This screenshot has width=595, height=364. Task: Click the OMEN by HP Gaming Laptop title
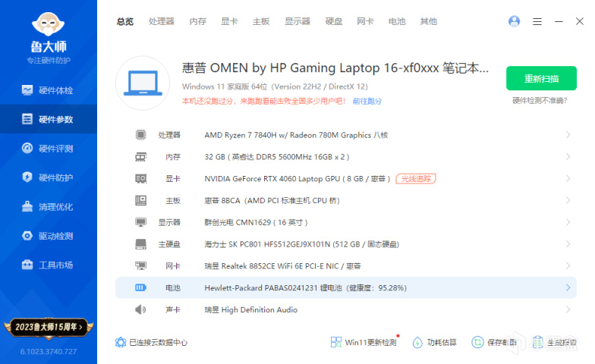pos(335,68)
